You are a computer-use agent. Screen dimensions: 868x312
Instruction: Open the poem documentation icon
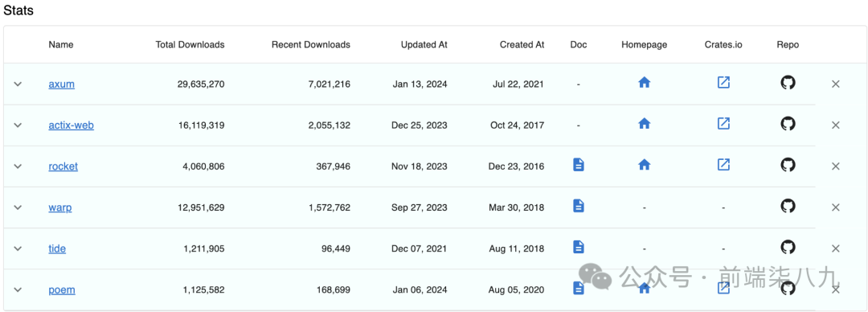579,288
